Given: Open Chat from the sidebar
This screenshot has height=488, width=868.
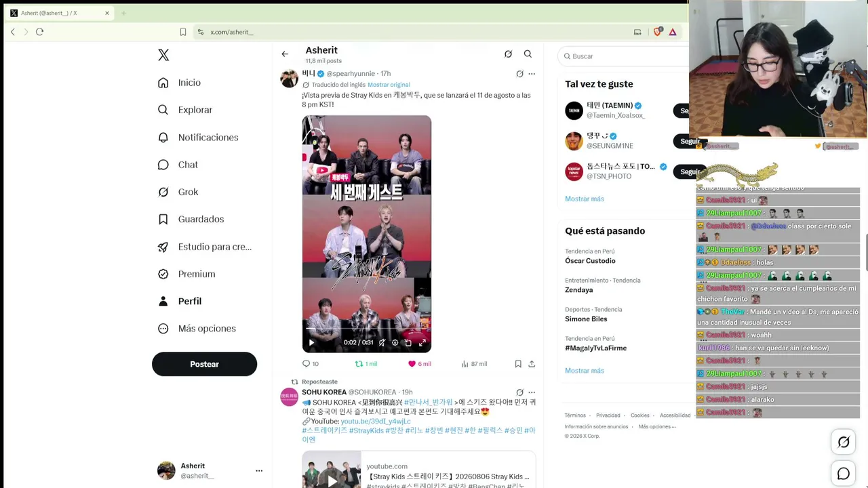Looking at the screenshot, I should click(x=178, y=165).
